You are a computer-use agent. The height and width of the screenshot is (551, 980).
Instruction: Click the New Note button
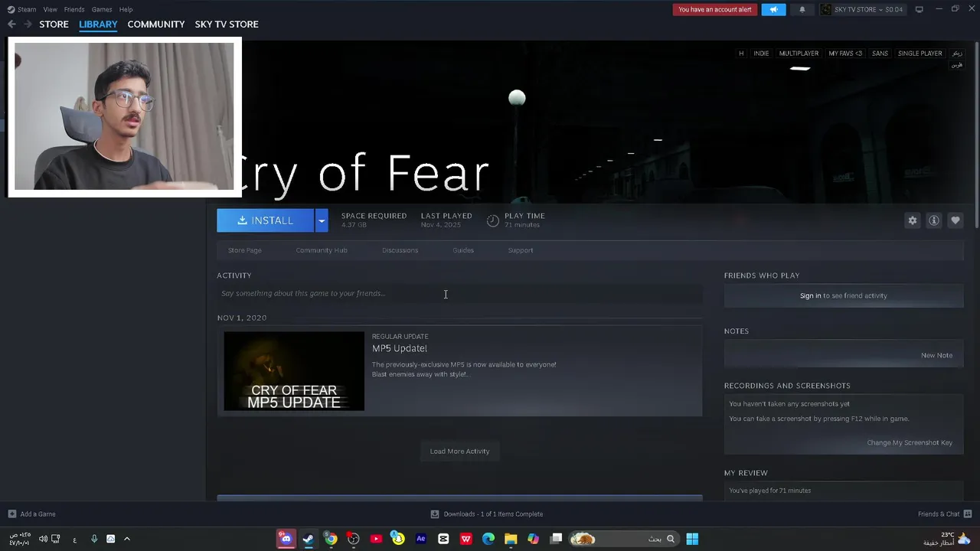tap(936, 355)
